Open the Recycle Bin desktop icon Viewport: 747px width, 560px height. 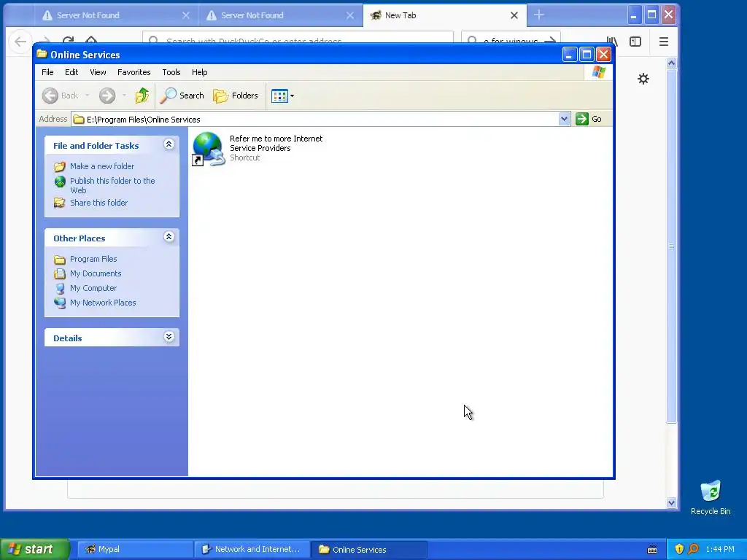[711, 497]
